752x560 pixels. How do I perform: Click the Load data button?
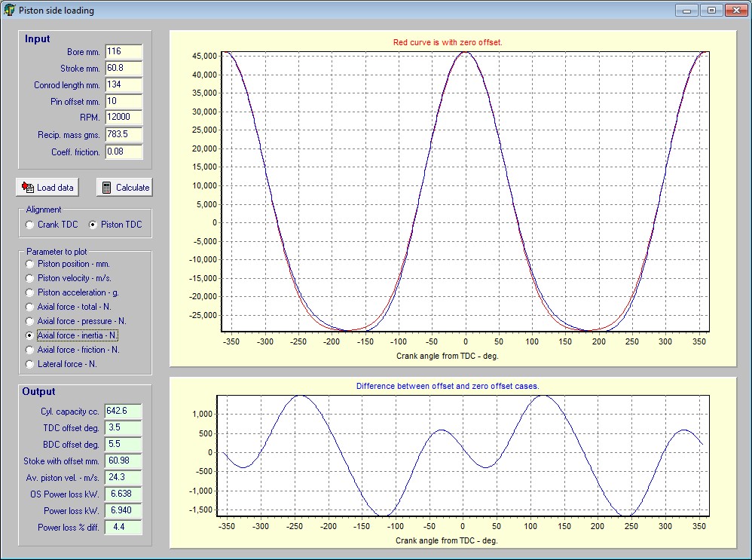pyautogui.click(x=47, y=188)
